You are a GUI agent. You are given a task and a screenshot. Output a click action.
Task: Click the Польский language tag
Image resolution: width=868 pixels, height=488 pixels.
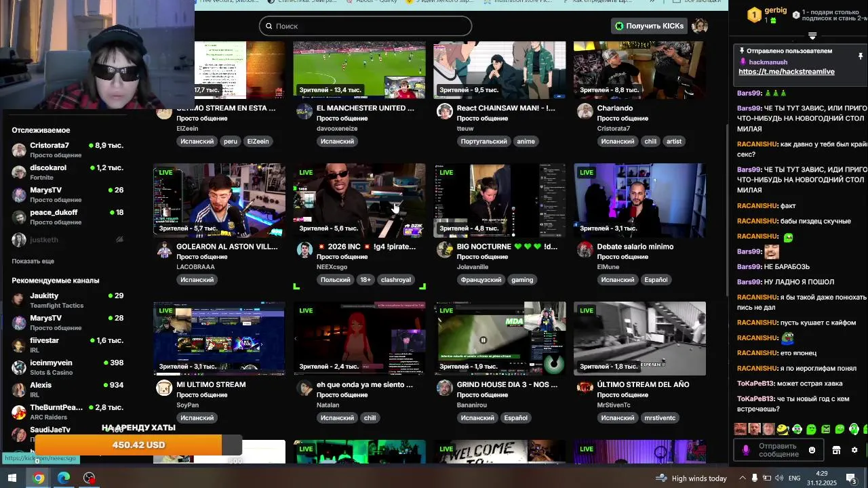[x=335, y=279]
